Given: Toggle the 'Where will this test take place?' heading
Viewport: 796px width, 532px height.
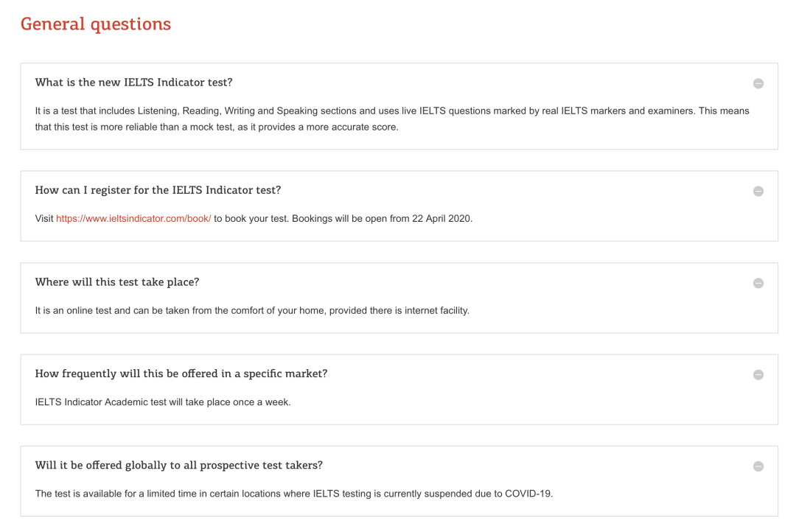Looking at the screenshot, I should (x=116, y=281).
